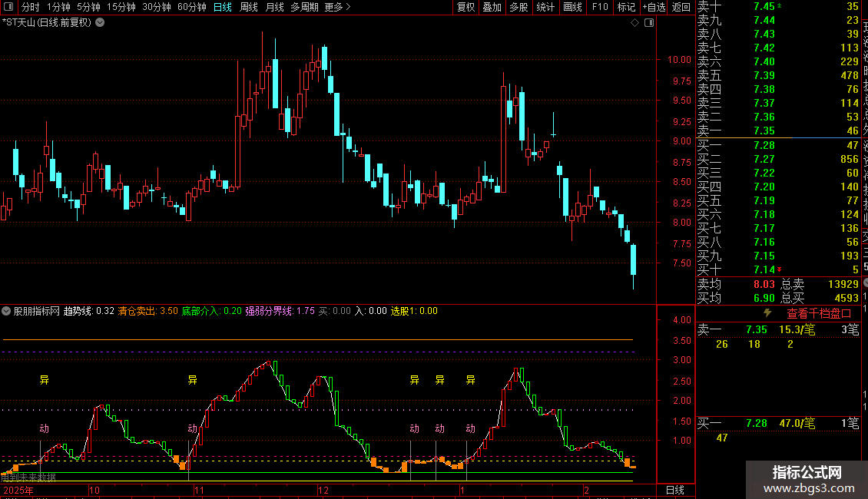The height and width of the screenshot is (499, 868).
Task: Toggle the right info panel icon beside the diamond
Action: click(649, 23)
